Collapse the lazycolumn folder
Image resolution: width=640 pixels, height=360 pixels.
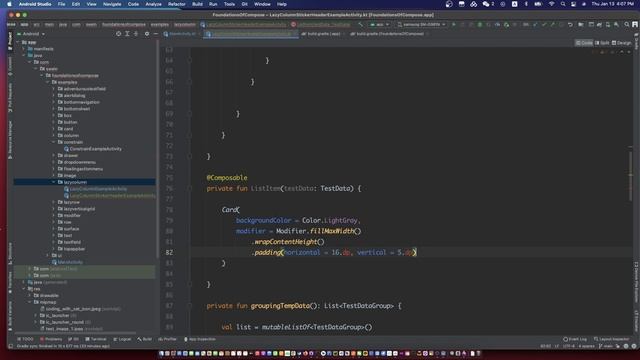pos(53,182)
